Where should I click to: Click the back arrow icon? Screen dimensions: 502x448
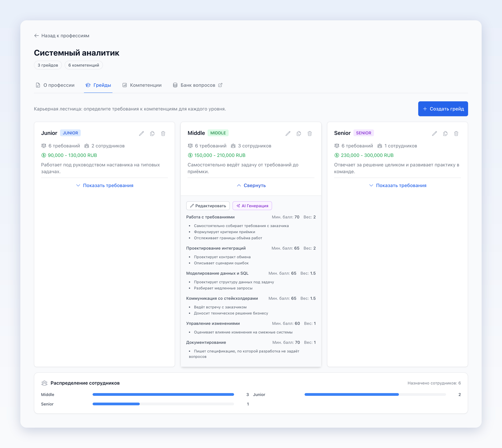(x=36, y=36)
